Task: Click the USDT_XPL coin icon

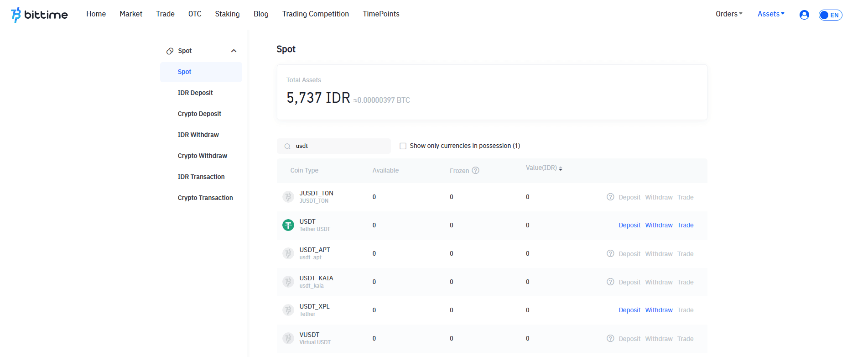Action: click(288, 310)
